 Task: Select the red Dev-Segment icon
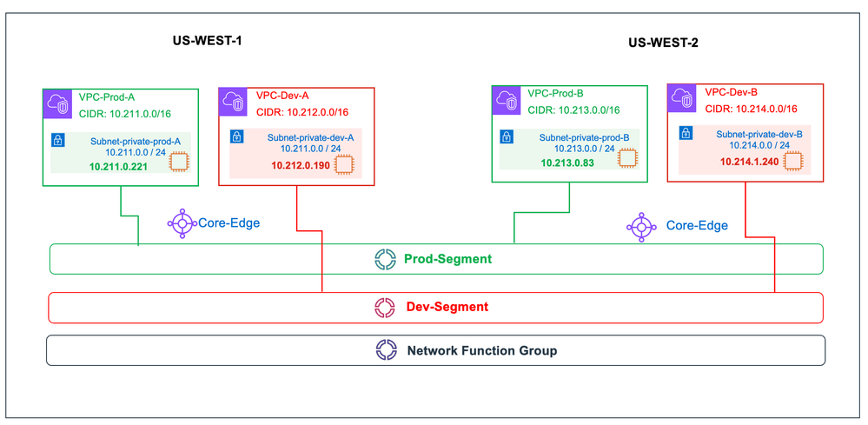(x=385, y=307)
